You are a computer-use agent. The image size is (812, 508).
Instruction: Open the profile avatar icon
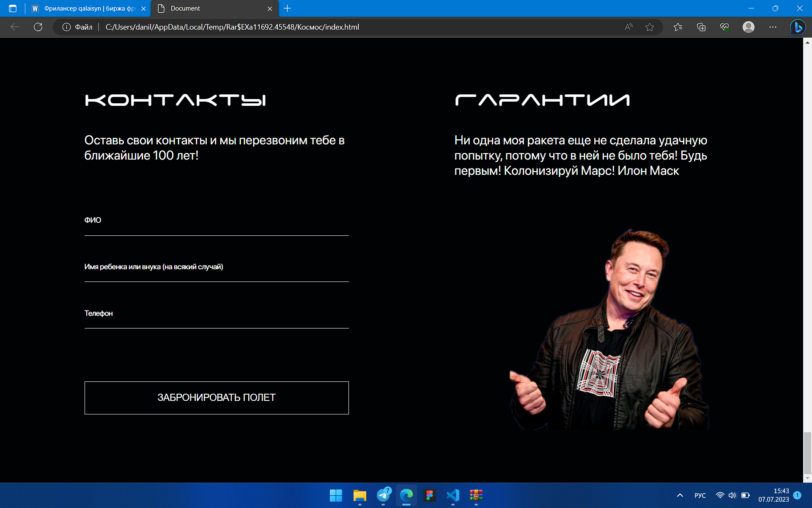[749, 27]
